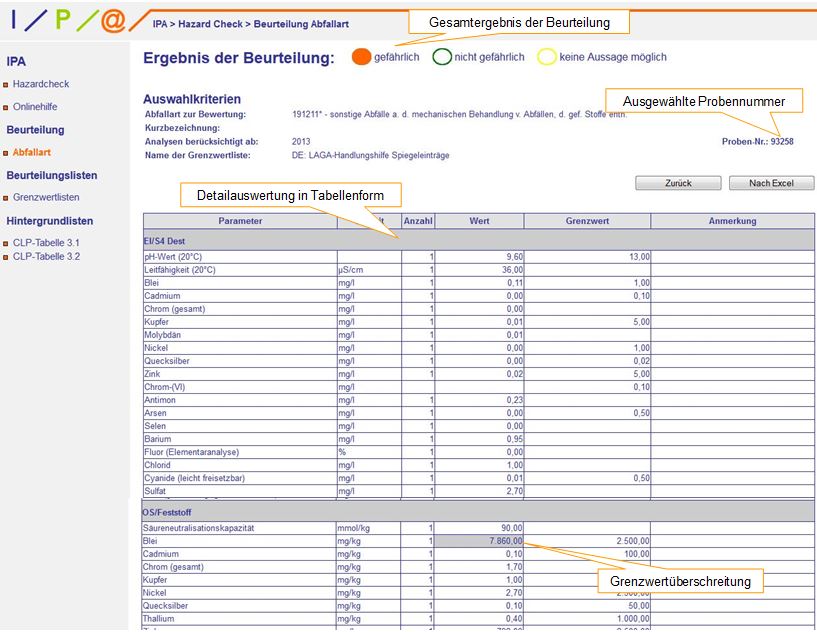Image resolution: width=817 pixels, height=632 pixels.
Task: Click highlighted Blei value 7.860,00
Action: (x=479, y=541)
